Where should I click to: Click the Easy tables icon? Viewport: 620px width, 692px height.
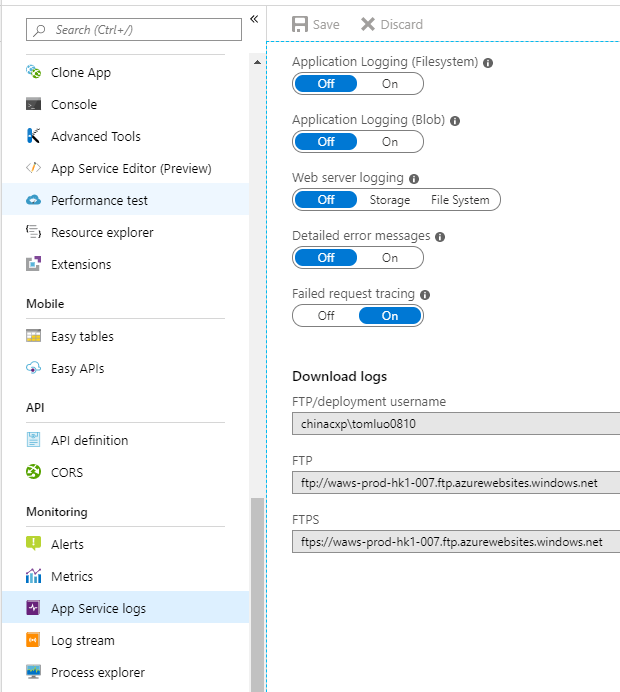coord(34,336)
